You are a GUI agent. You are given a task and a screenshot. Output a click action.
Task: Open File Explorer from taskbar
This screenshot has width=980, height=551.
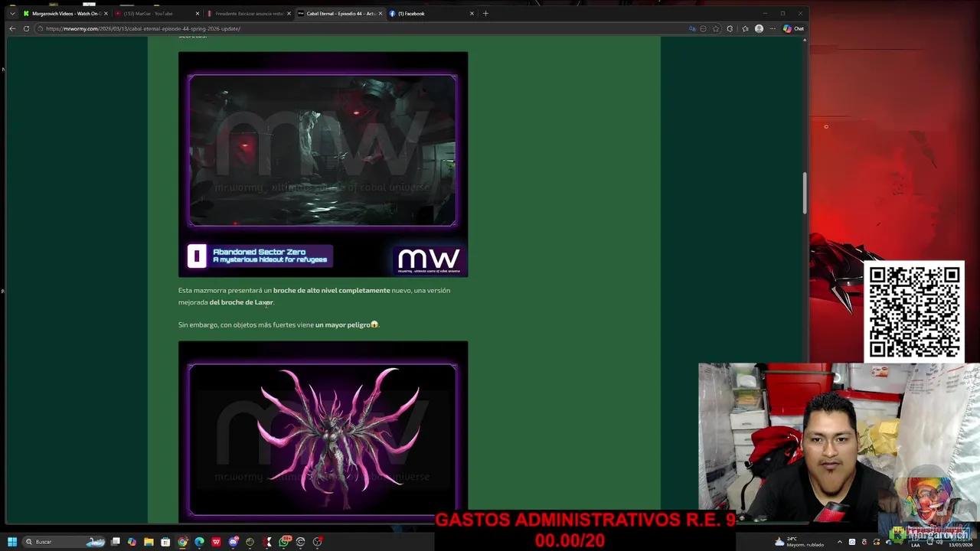point(149,542)
